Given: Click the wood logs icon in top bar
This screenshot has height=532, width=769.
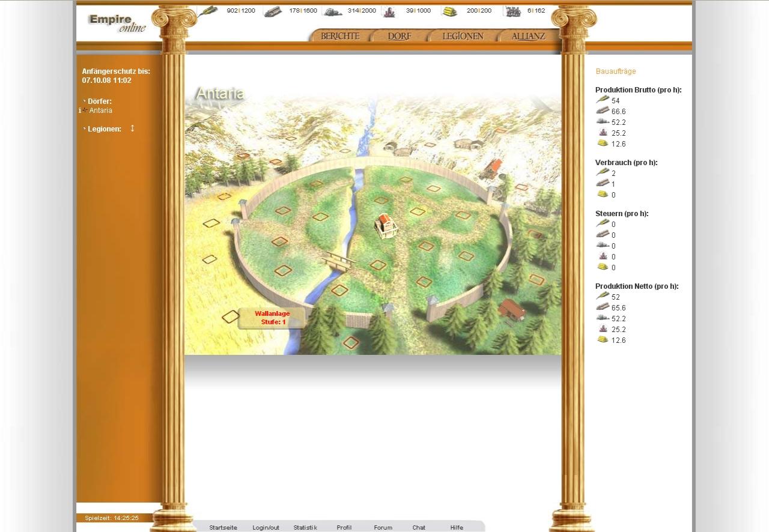Looking at the screenshot, I should (x=272, y=11).
